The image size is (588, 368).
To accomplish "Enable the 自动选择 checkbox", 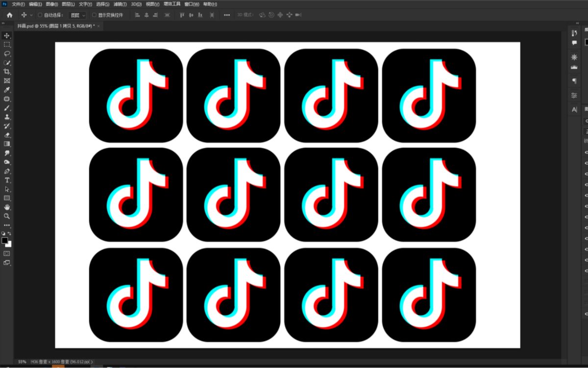I will tap(40, 15).
